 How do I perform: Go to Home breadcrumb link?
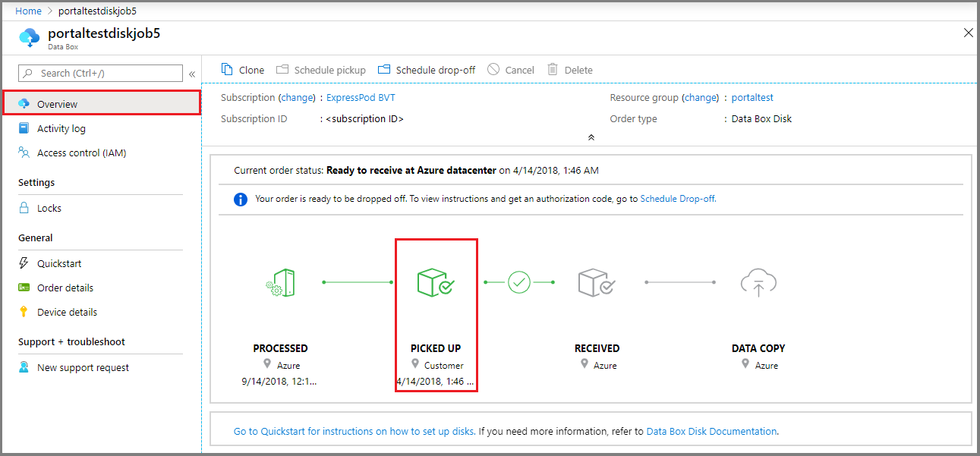click(x=29, y=11)
